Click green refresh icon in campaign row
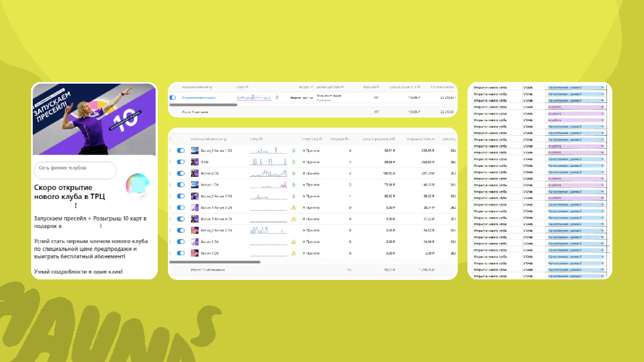The height and width of the screenshot is (362, 644). (x=277, y=98)
